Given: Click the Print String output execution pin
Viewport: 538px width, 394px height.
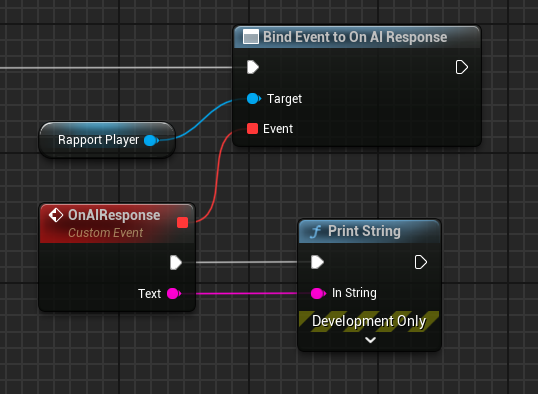Looking at the screenshot, I should click(421, 263).
